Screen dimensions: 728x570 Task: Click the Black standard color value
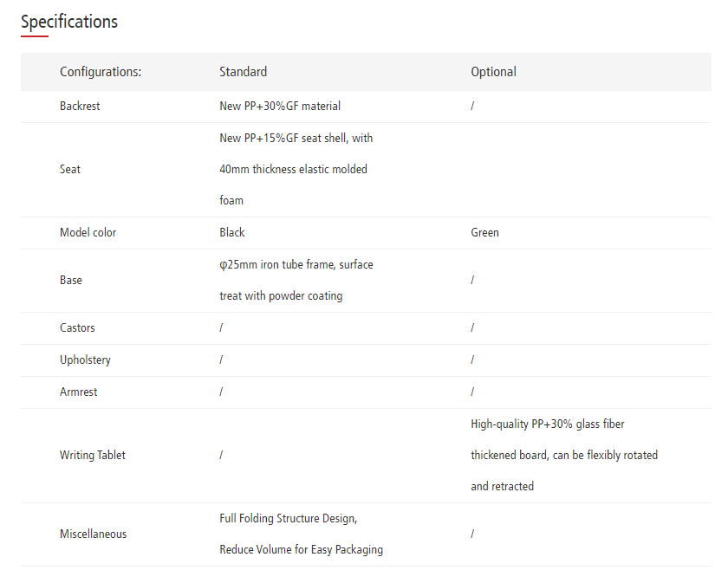tap(232, 232)
